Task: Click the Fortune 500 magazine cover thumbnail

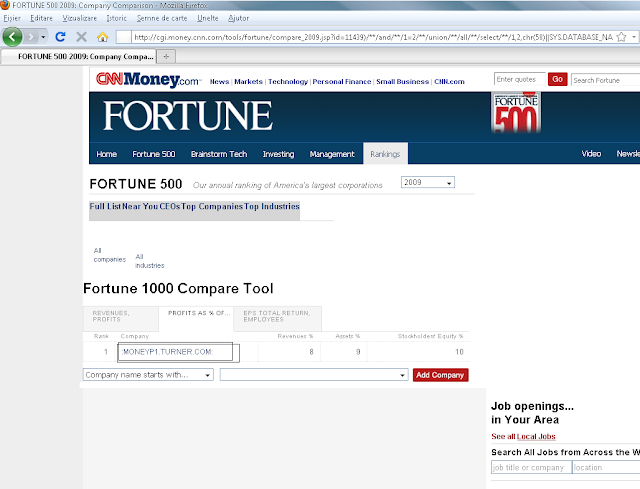Action: pos(516,113)
